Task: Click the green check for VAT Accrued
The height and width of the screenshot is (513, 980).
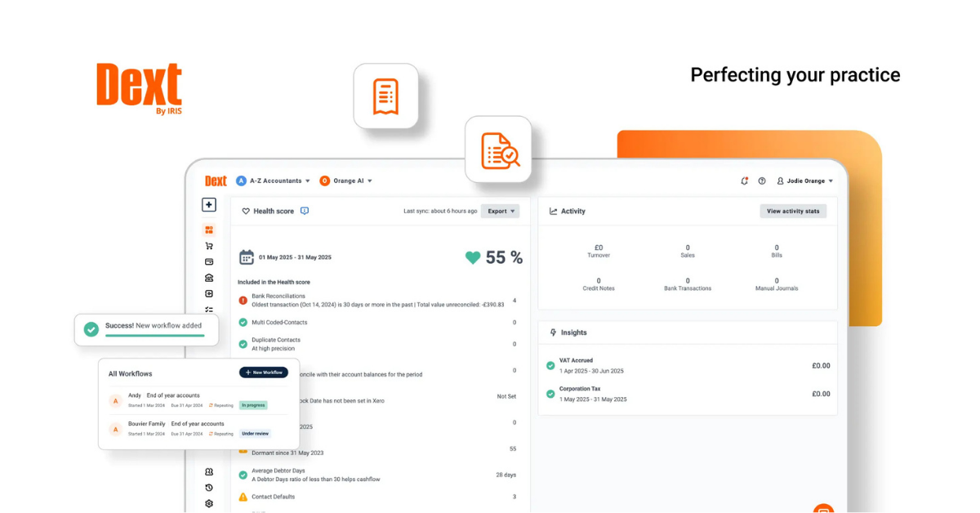Action: pos(550,365)
